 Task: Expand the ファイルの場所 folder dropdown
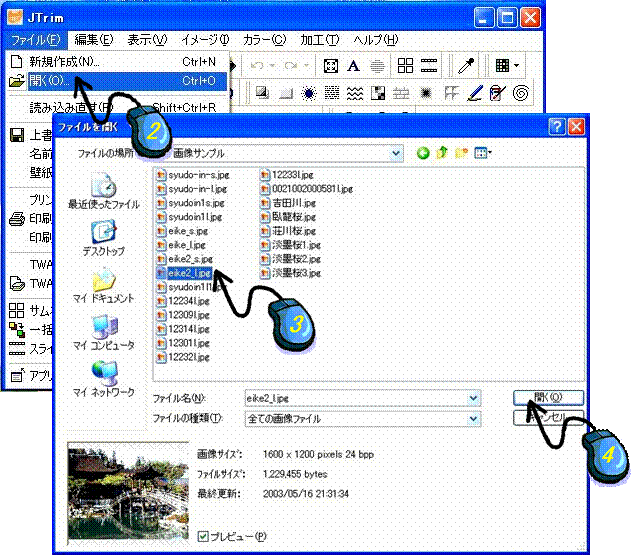click(x=397, y=153)
